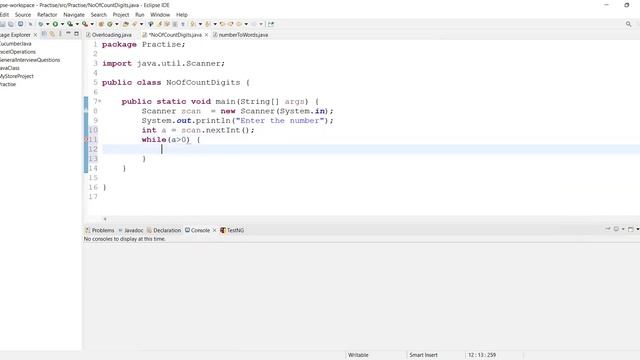Open the Navigate menu
This screenshot has width=640, height=360.
tap(74, 15)
